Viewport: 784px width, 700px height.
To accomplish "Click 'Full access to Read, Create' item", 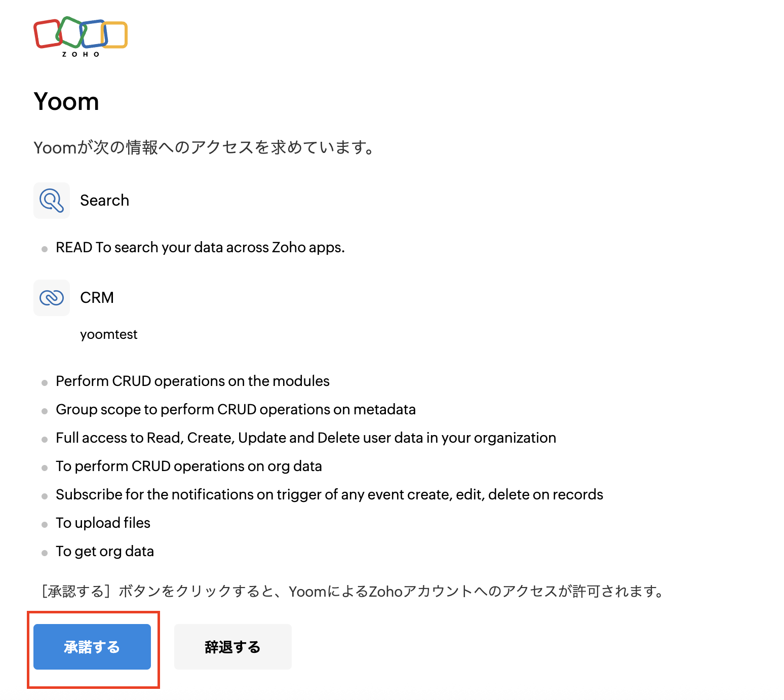I will pos(305,438).
